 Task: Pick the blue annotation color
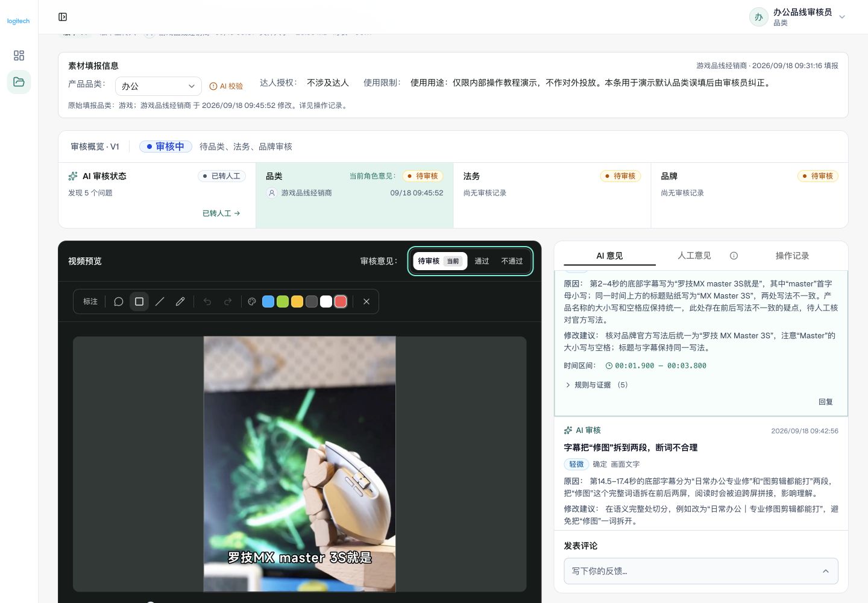click(268, 301)
